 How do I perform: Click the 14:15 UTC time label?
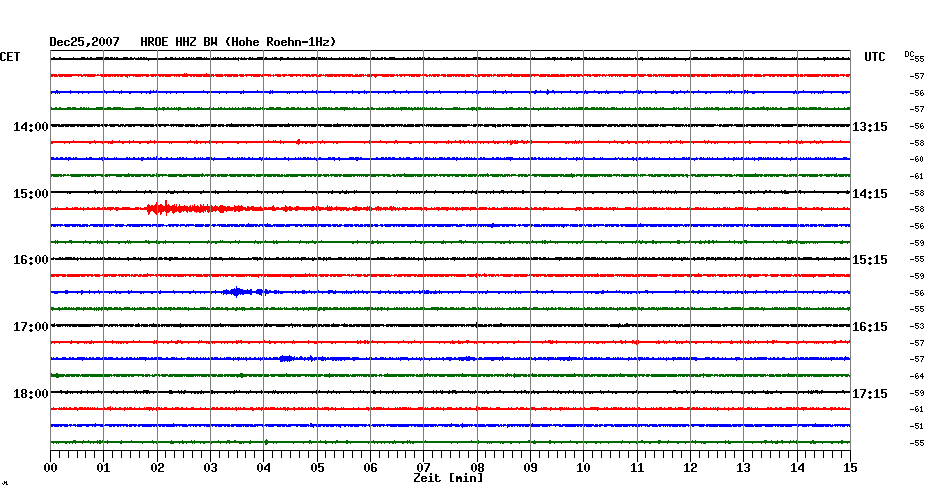pyautogui.click(x=870, y=194)
